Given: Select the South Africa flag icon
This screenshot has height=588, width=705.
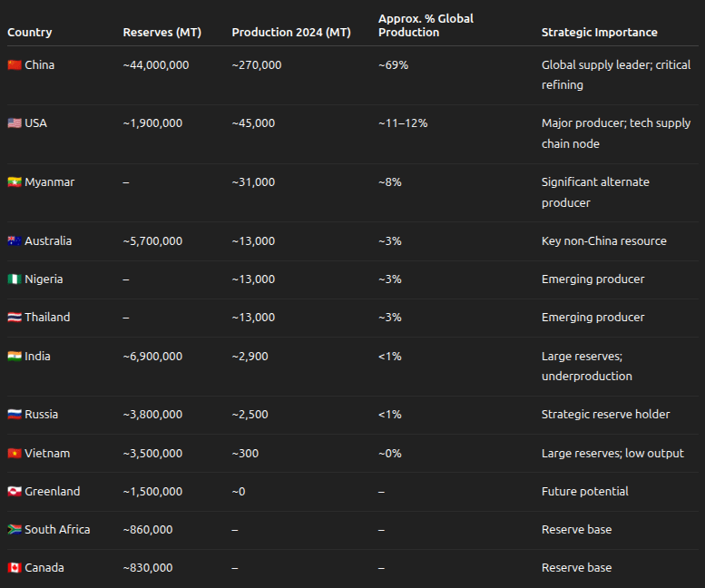Looking at the screenshot, I should tap(15, 530).
